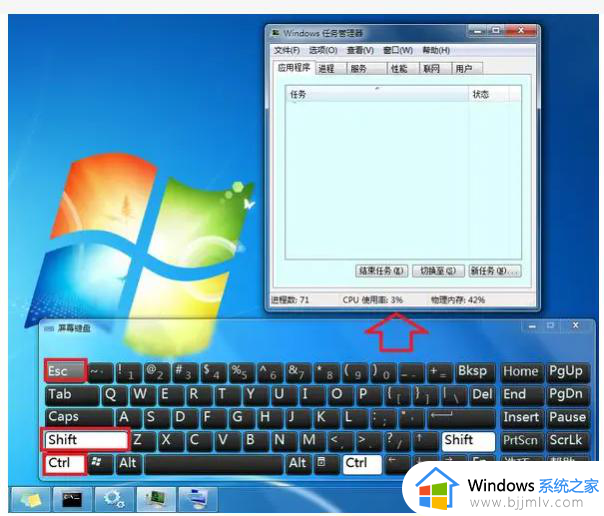Tap the Del key

pyautogui.click(x=483, y=395)
